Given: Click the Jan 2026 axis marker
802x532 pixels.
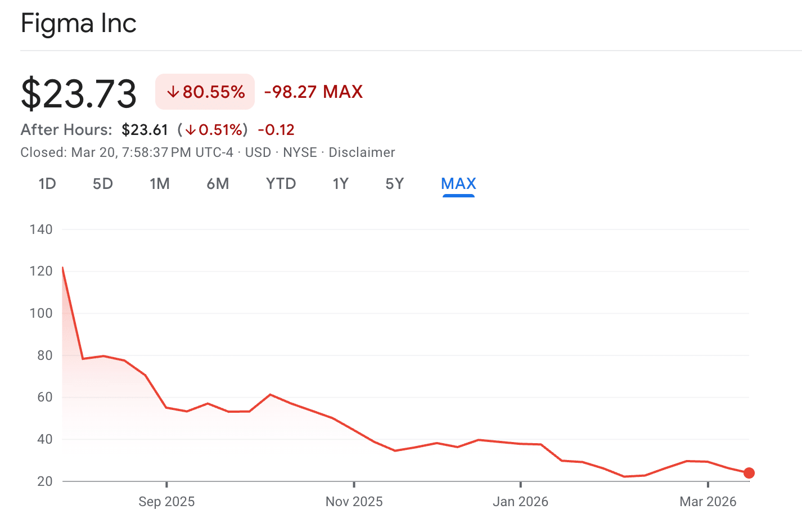Looking at the screenshot, I should 520,501.
